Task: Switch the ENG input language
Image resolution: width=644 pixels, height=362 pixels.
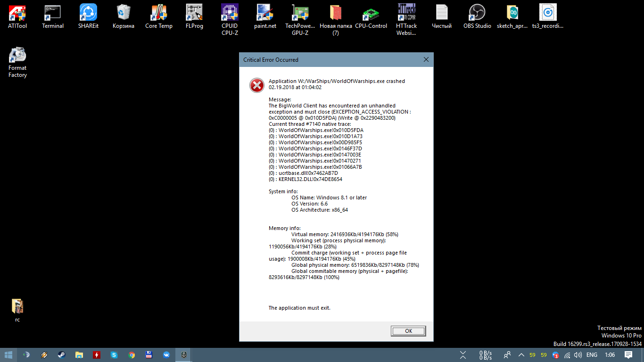Action: click(592, 355)
